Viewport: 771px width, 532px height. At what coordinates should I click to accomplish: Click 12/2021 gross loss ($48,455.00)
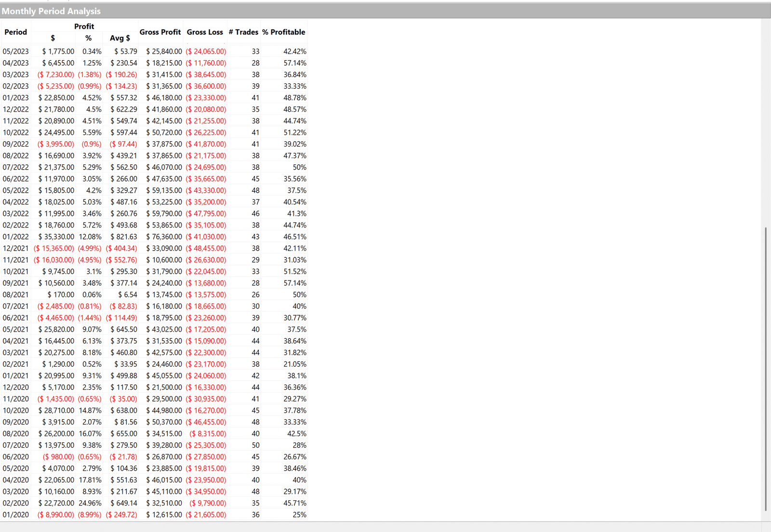[206, 248]
